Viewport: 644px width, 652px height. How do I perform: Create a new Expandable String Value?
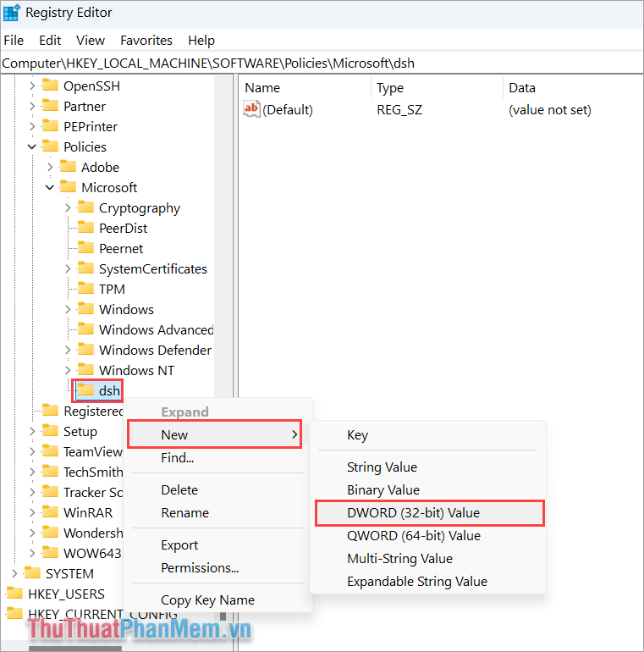[428, 582]
